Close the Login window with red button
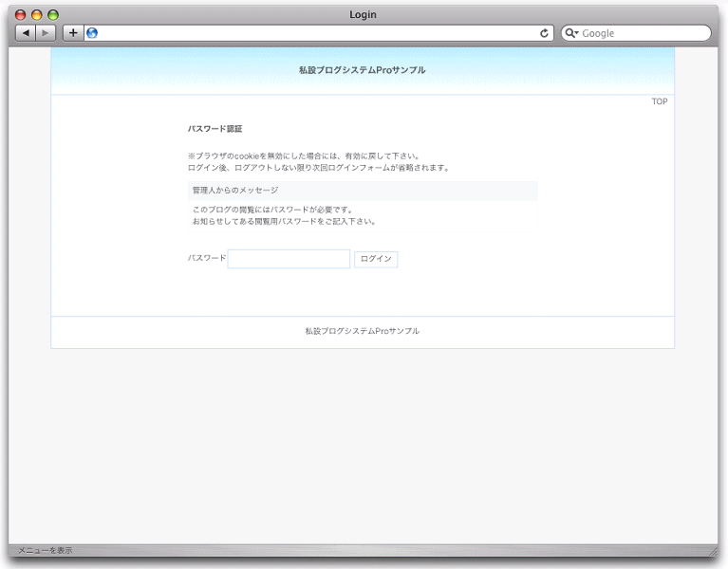Screen dimensions: 728x569 (x=21, y=15)
